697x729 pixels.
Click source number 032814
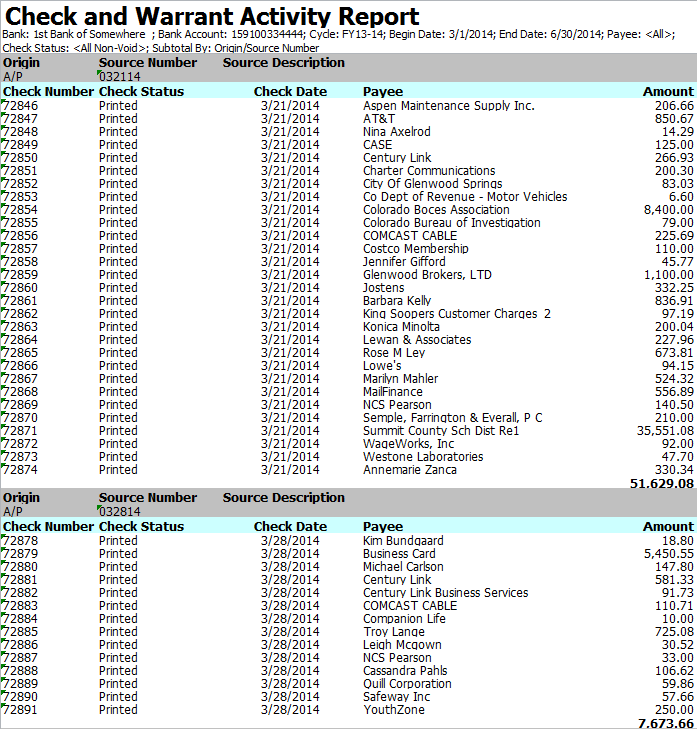119,512
